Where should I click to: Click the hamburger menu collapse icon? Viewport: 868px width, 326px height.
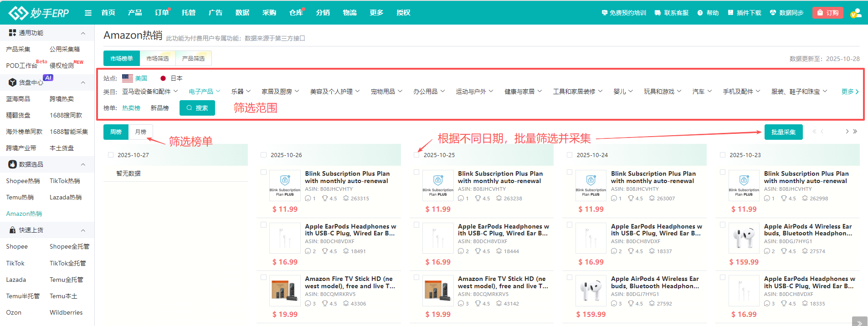tap(88, 13)
